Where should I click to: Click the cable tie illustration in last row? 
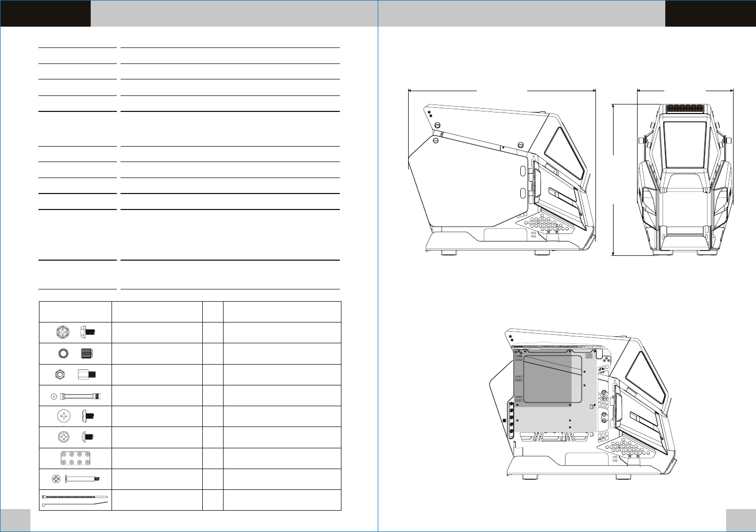point(75,500)
